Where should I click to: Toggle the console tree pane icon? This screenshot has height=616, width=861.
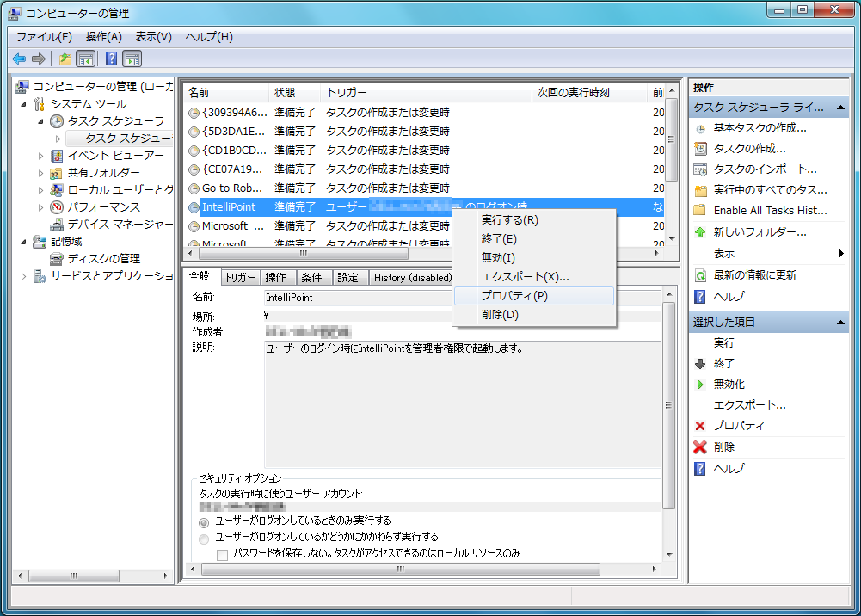[x=86, y=59]
